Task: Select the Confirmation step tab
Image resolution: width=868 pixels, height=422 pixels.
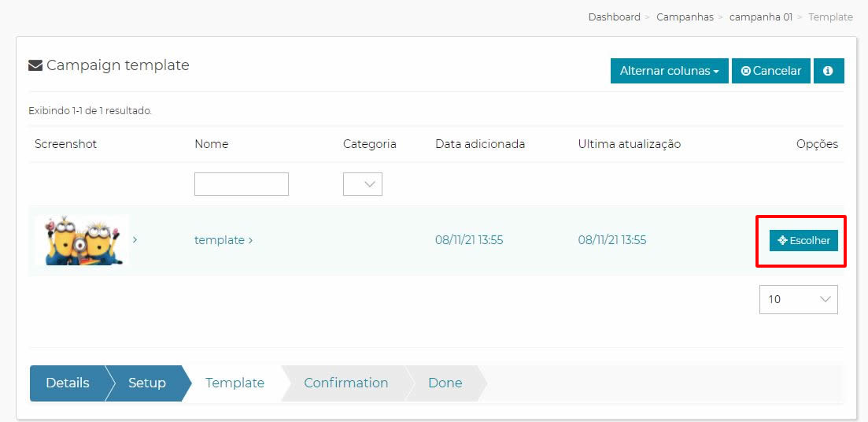Action: (346, 383)
